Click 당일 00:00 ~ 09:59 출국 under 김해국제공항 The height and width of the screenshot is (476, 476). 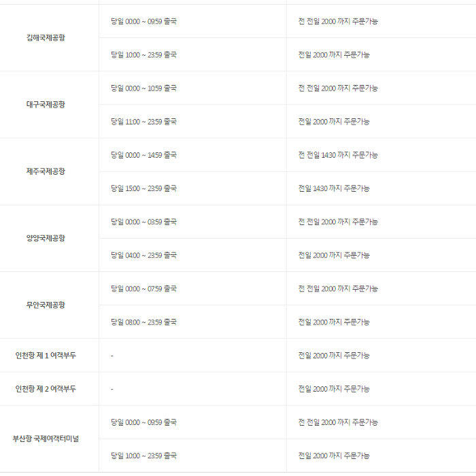click(143, 21)
